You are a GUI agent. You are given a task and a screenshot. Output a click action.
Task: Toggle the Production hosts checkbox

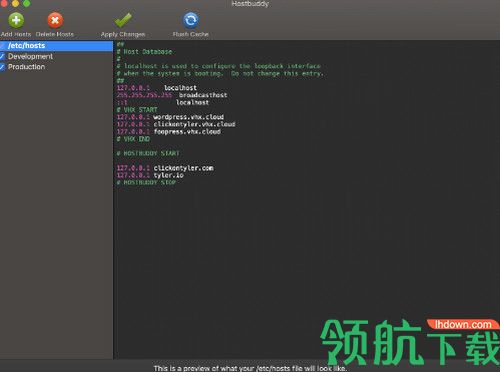[x=2, y=67]
